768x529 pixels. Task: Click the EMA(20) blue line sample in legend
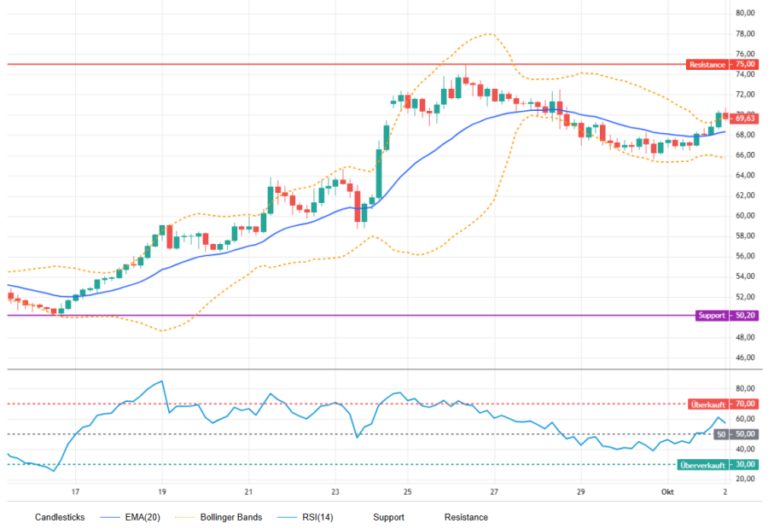click(x=110, y=517)
